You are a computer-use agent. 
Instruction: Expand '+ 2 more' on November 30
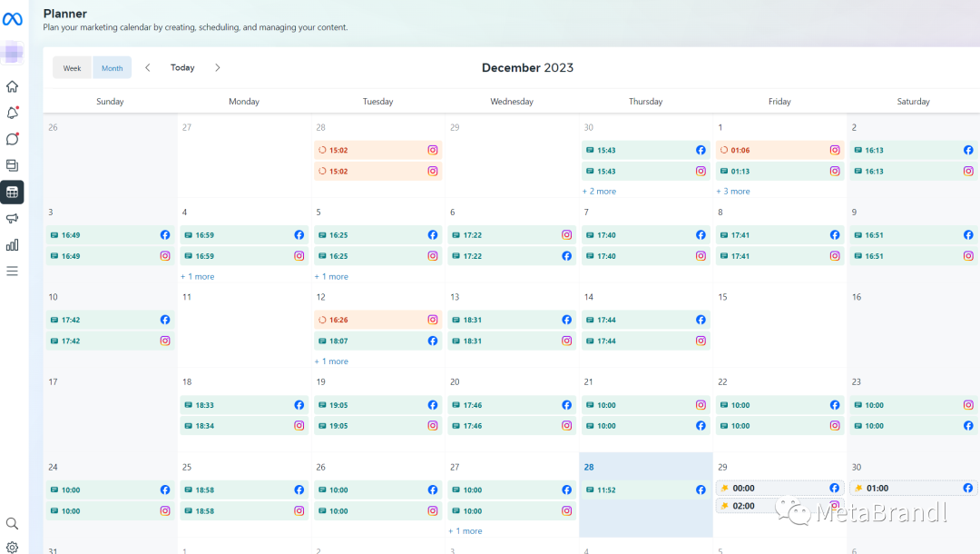pyautogui.click(x=599, y=192)
